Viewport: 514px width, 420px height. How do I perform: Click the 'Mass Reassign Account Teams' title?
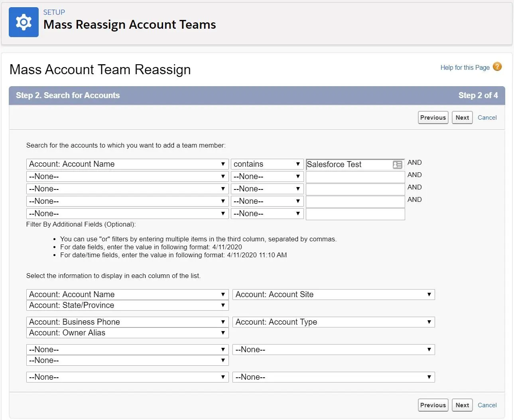(x=130, y=25)
